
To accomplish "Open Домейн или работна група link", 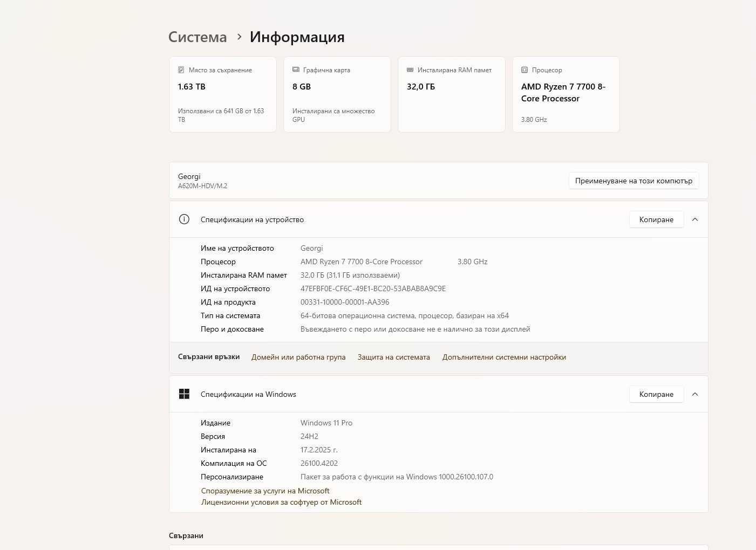I will [298, 357].
